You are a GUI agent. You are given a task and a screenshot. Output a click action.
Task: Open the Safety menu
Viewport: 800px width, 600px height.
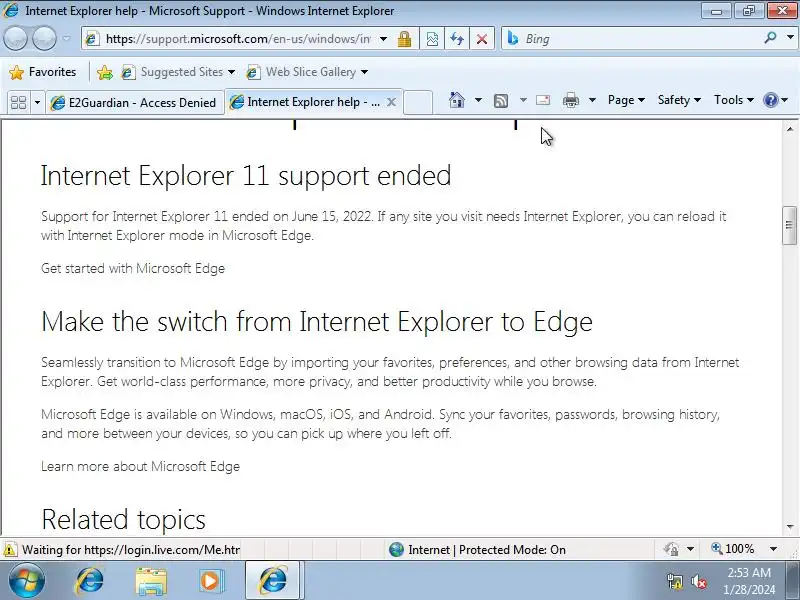point(679,100)
